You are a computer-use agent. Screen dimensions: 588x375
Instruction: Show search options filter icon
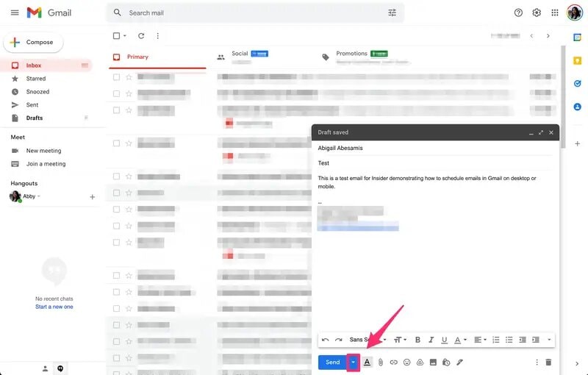coord(392,12)
